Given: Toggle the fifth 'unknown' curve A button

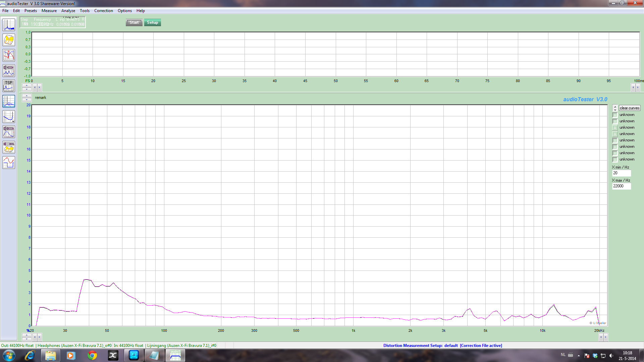Looking at the screenshot, I should tap(615, 140).
